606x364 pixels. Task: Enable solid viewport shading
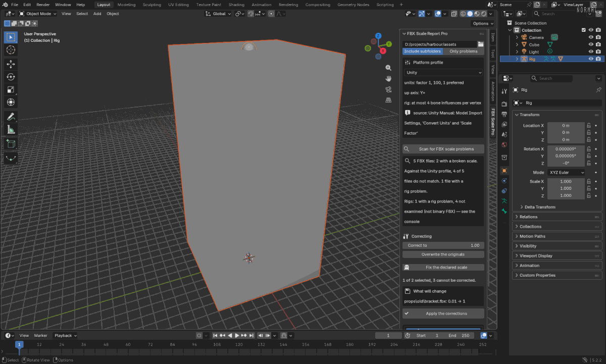coord(470,14)
